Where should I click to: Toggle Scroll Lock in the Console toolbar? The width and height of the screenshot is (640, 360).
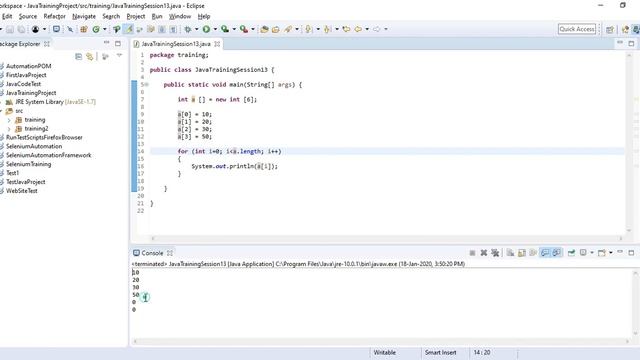[x=522, y=253]
